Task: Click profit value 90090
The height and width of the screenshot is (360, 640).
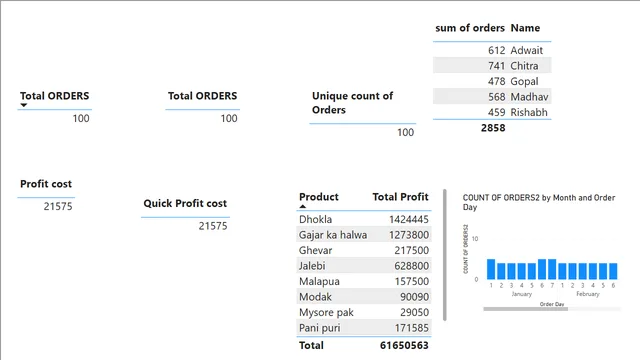Action: pyautogui.click(x=414, y=297)
